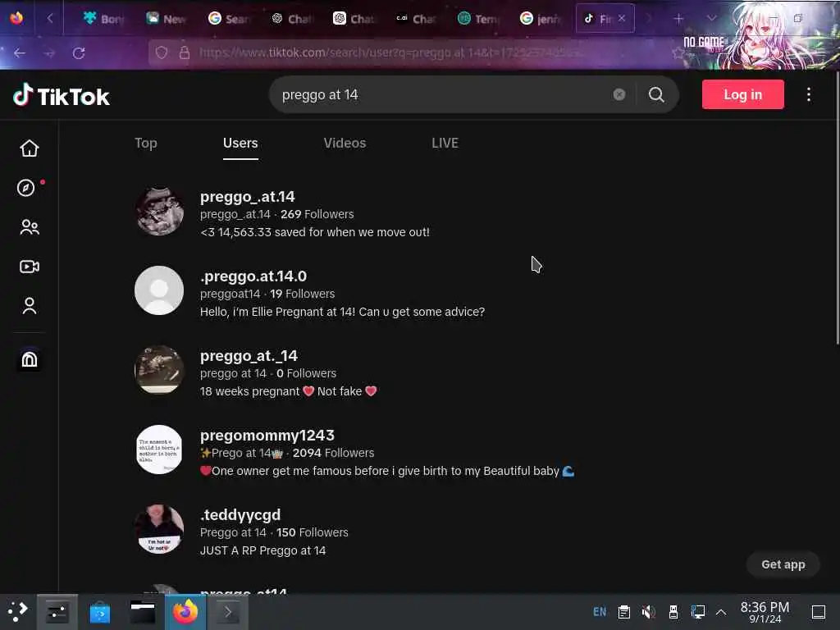Switch to the 'Bon' browser tab
Viewport: 840px width, 630px height.
click(103, 19)
